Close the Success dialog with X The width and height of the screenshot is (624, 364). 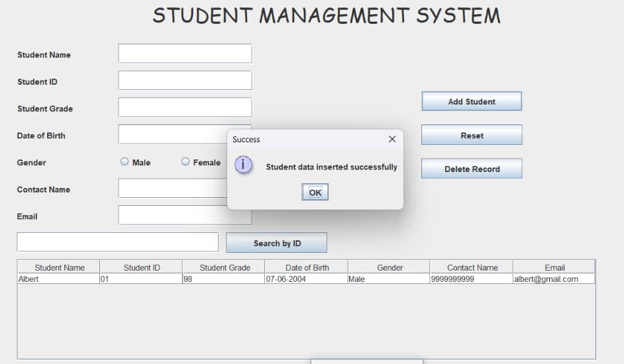(392, 139)
